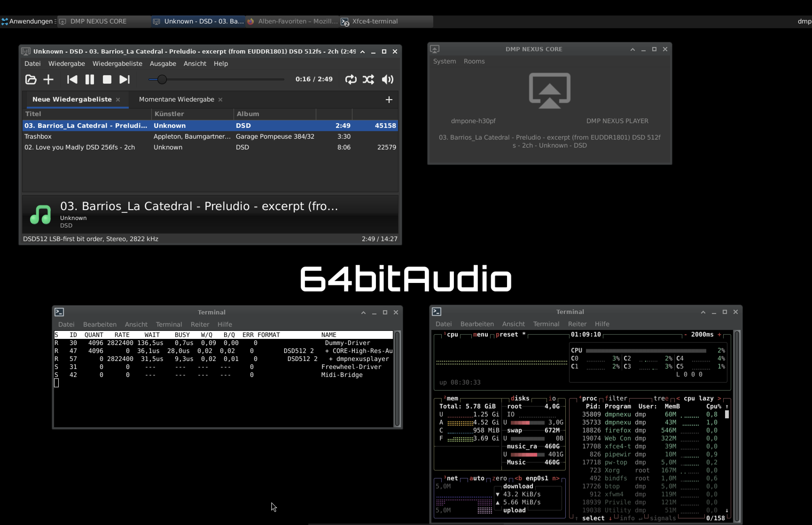Click the DMP NEXUS PLAYER label
812x525 pixels.
tap(617, 121)
